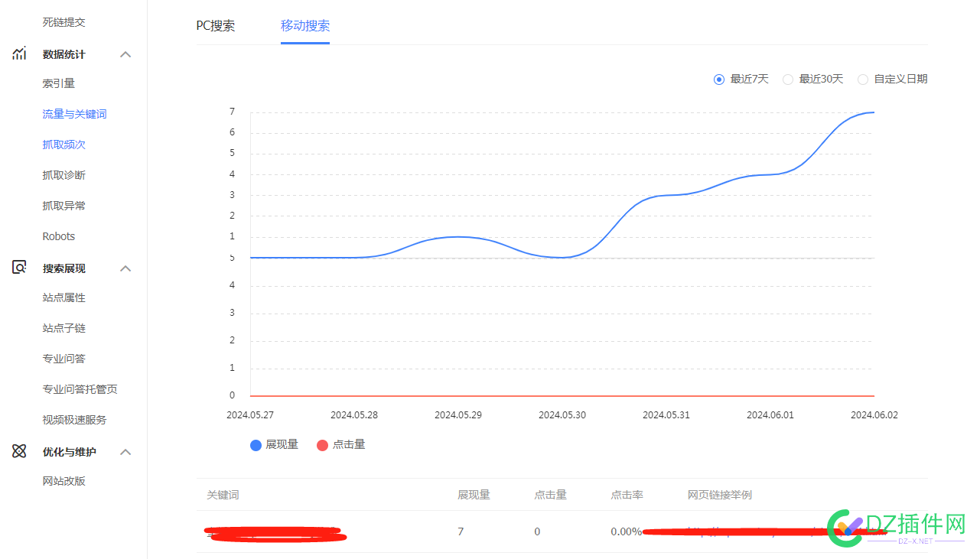Click the 2024.06.02 date label on the chart
The height and width of the screenshot is (559, 980).
point(874,415)
